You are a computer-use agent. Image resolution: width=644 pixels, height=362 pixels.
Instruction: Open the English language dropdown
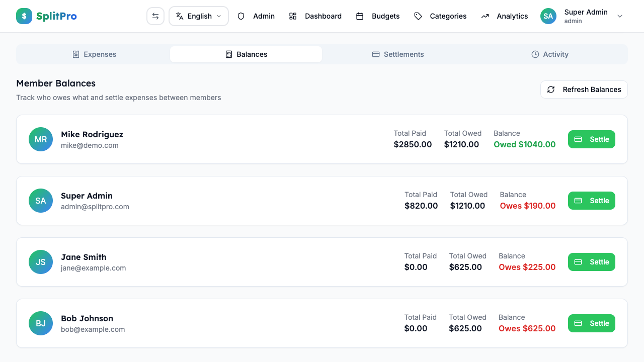pyautogui.click(x=199, y=16)
